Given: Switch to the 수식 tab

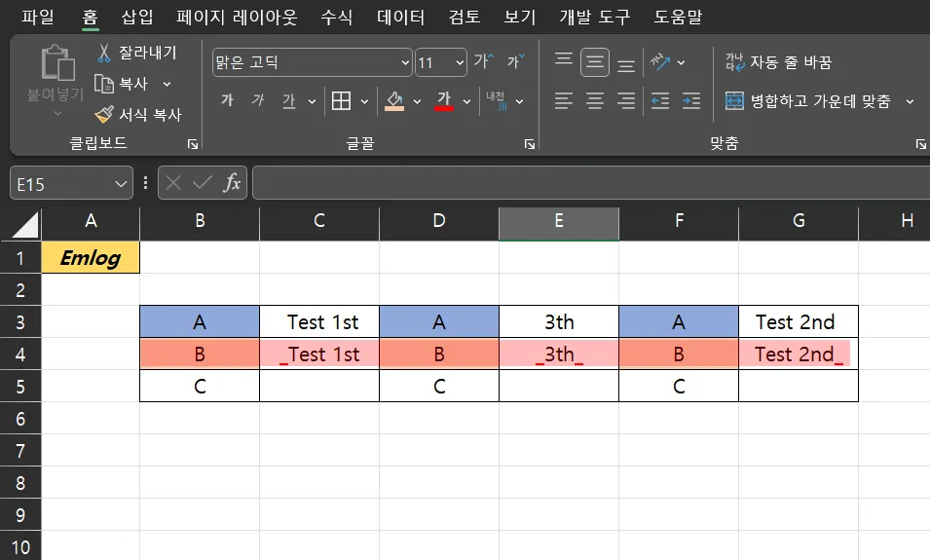Looking at the screenshot, I should point(336,17).
